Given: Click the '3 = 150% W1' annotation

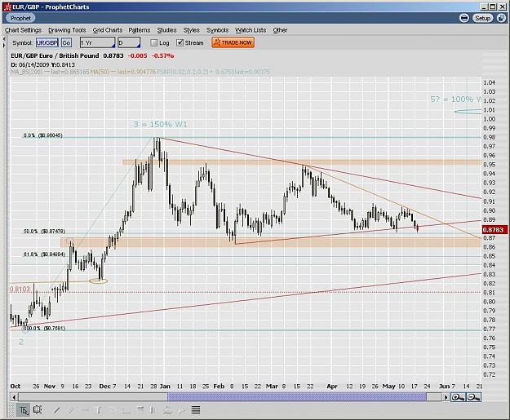Looking at the screenshot, I should click(161, 125).
